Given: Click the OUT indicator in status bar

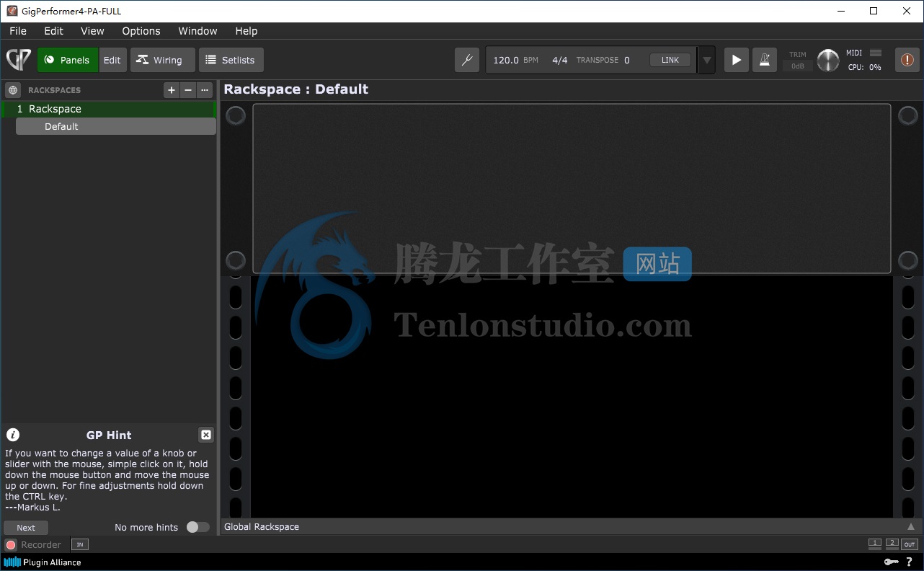Looking at the screenshot, I should click(910, 544).
